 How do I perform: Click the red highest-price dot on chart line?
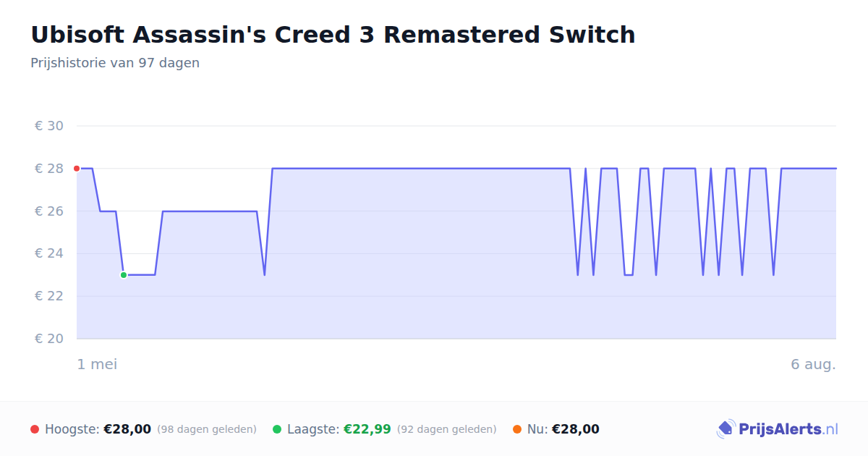(77, 169)
